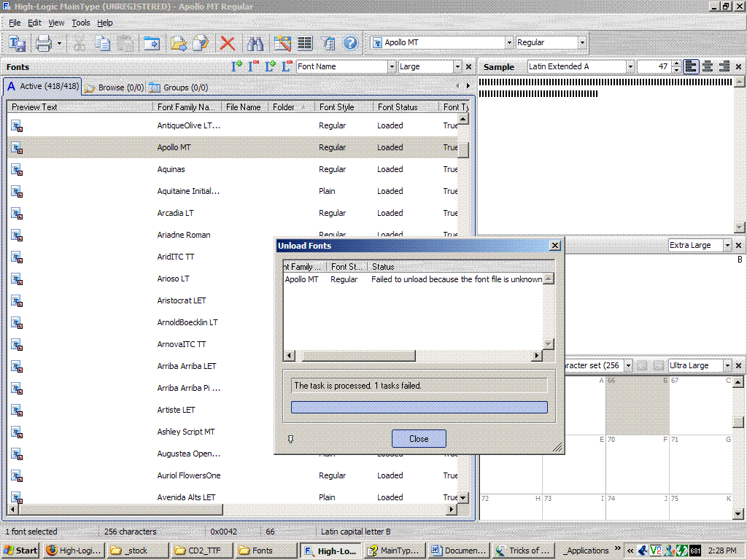
Task: Click the red X delete icon in toolbar
Action: coord(228,44)
